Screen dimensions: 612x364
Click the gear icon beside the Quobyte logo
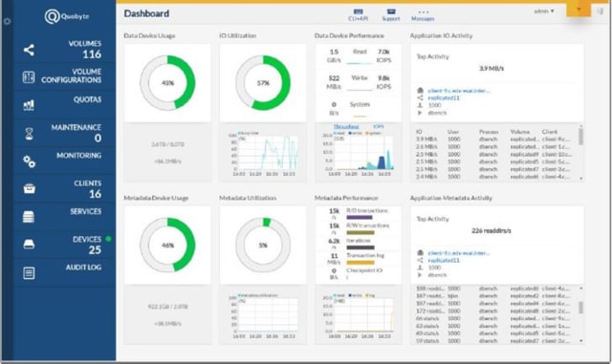click(7, 21)
